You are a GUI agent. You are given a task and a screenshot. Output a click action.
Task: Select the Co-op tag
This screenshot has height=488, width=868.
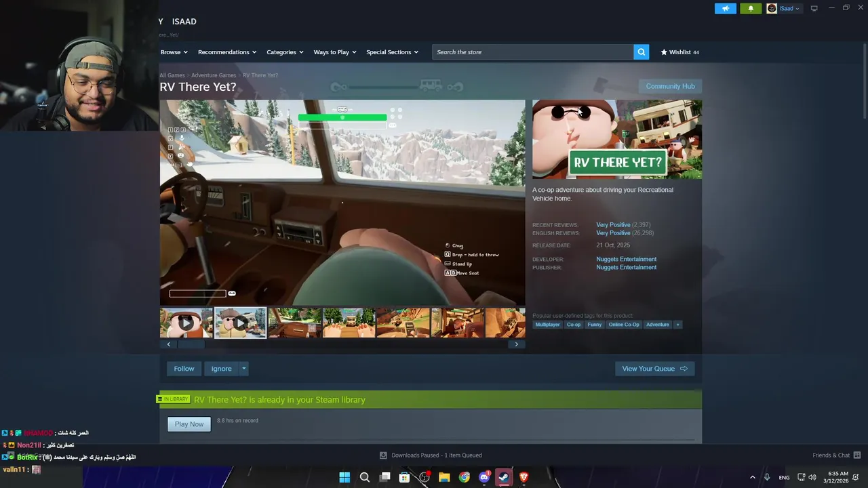[x=574, y=325]
